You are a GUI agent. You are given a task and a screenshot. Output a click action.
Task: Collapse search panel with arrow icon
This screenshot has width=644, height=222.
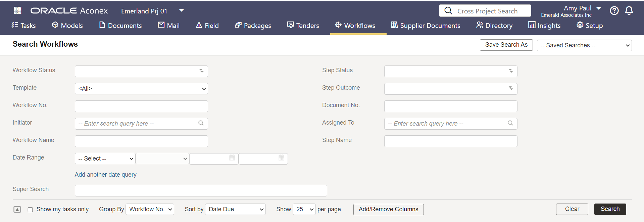click(x=17, y=210)
